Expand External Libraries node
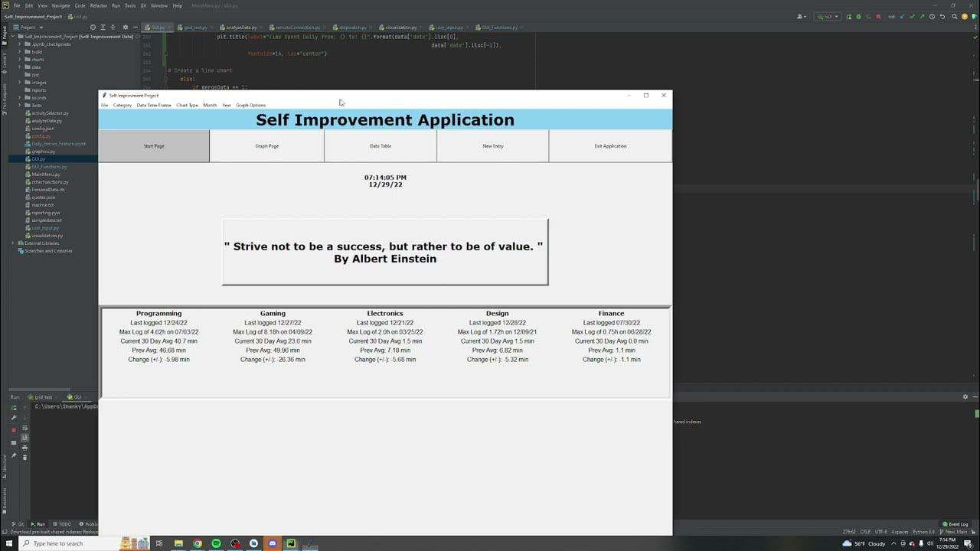Image resolution: width=980 pixels, height=551 pixels. click(13, 243)
